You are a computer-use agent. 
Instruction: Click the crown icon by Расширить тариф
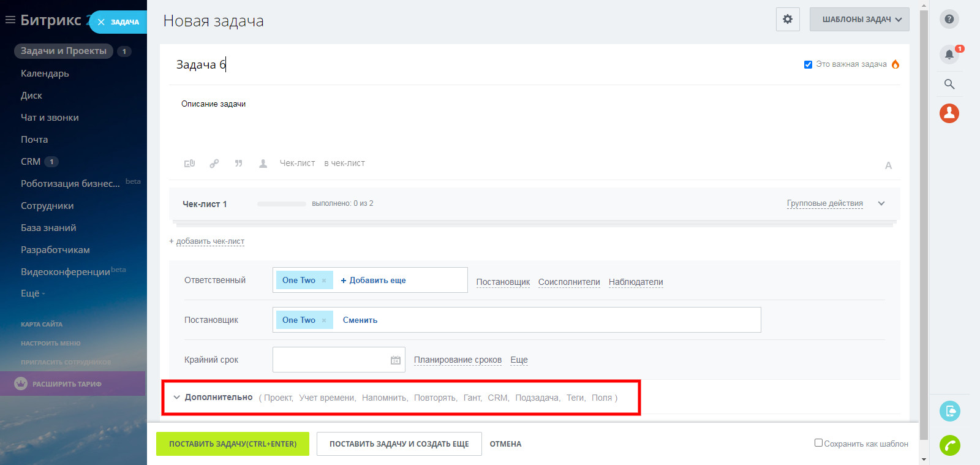[x=21, y=384]
